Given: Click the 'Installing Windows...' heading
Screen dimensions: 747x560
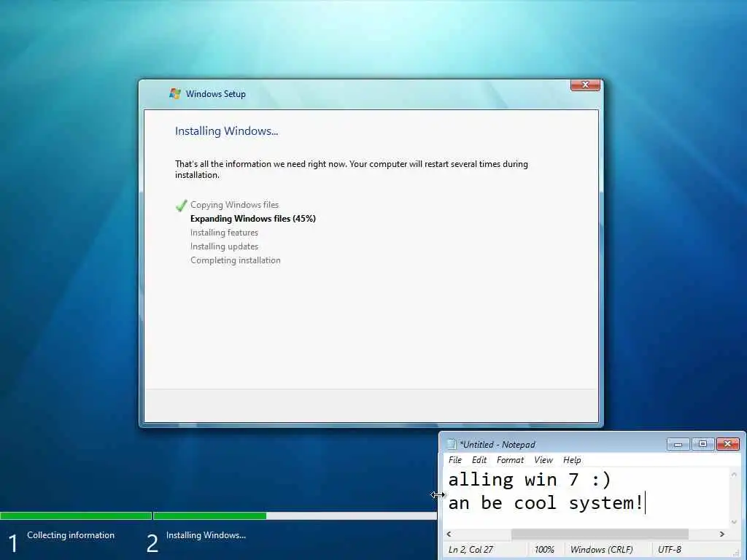Looking at the screenshot, I should tap(226, 131).
